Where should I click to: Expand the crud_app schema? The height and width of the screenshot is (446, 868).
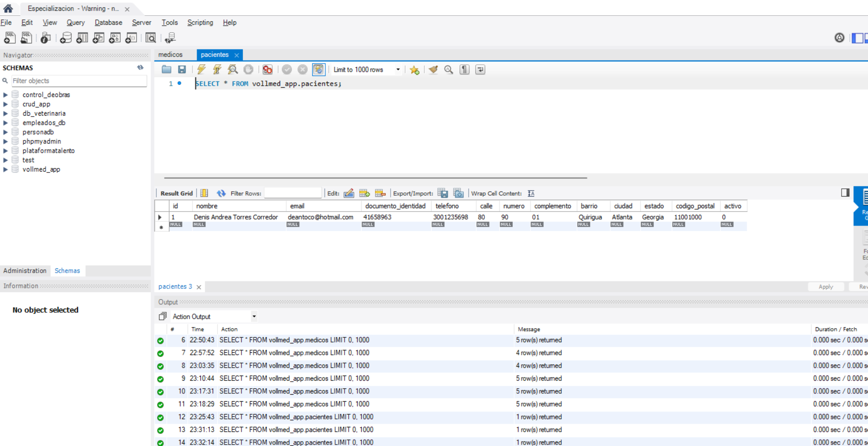point(6,104)
